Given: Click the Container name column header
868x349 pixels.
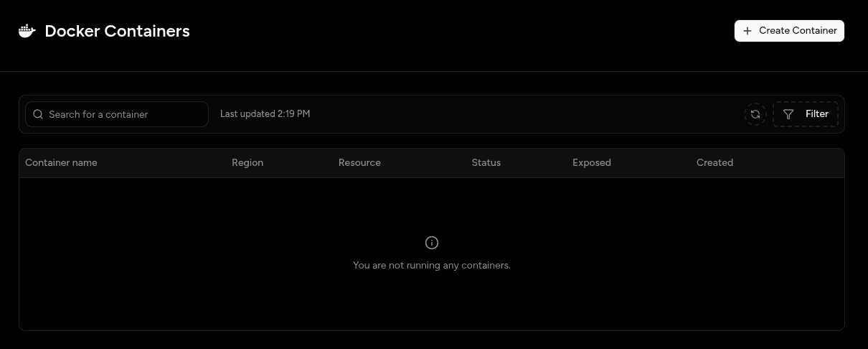Looking at the screenshot, I should 61,162.
